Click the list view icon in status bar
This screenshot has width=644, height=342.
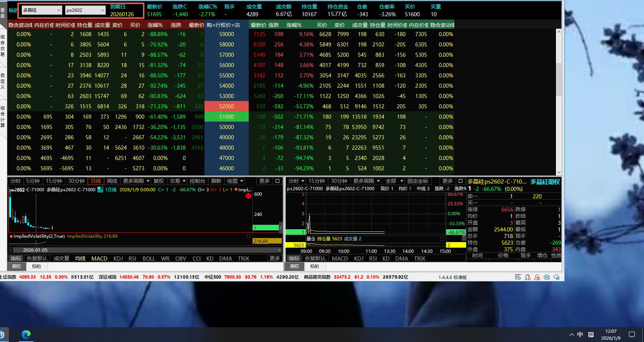pyautogui.click(x=518, y=277)
